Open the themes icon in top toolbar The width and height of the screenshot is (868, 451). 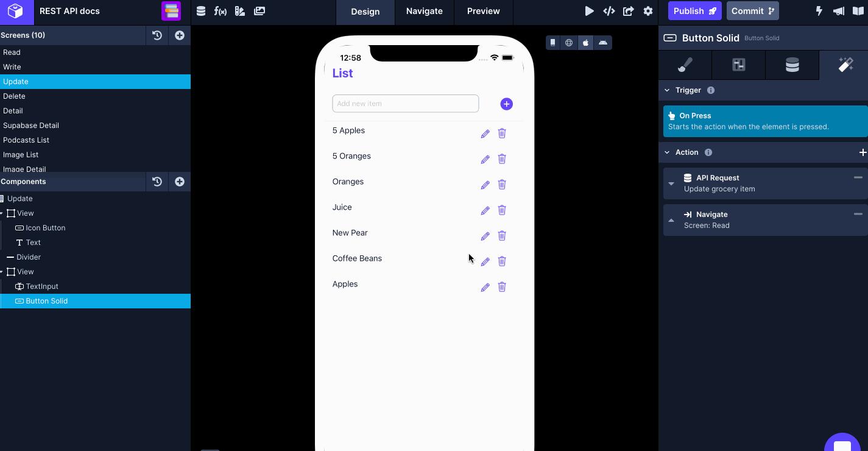click(x=240, y=11)
